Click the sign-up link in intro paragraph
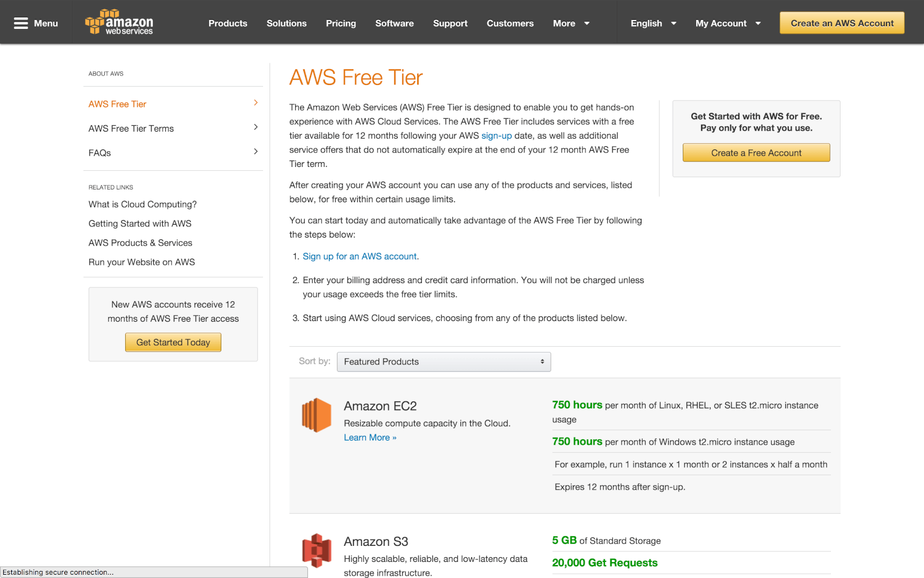The image size is (924, 578). point(496,136)
